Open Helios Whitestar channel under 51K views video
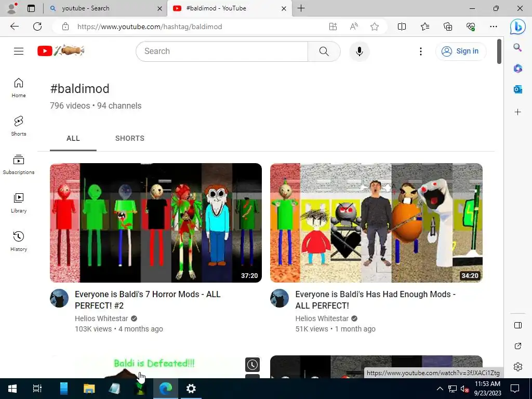Viewport: 532px width, 399px height. [x=322, y=318]
